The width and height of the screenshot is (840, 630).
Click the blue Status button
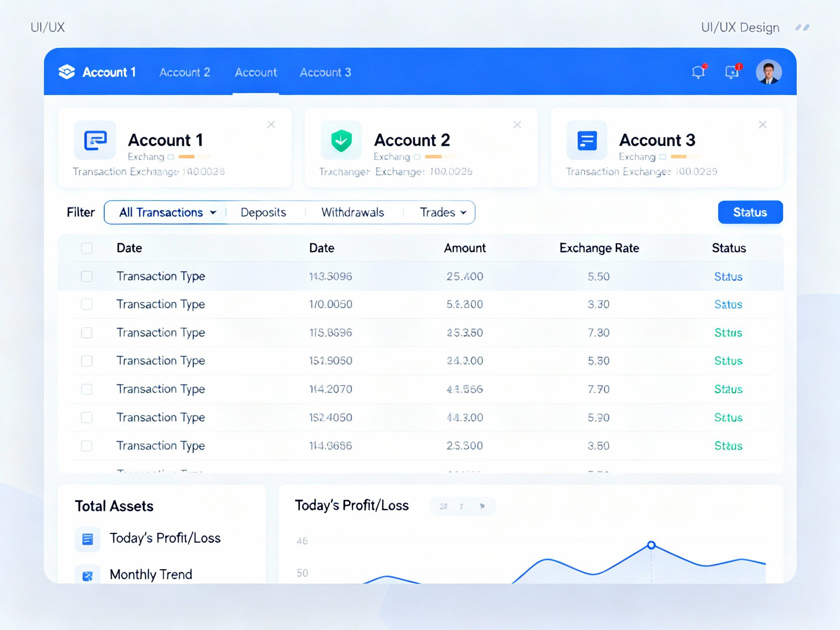click(750, 212)
